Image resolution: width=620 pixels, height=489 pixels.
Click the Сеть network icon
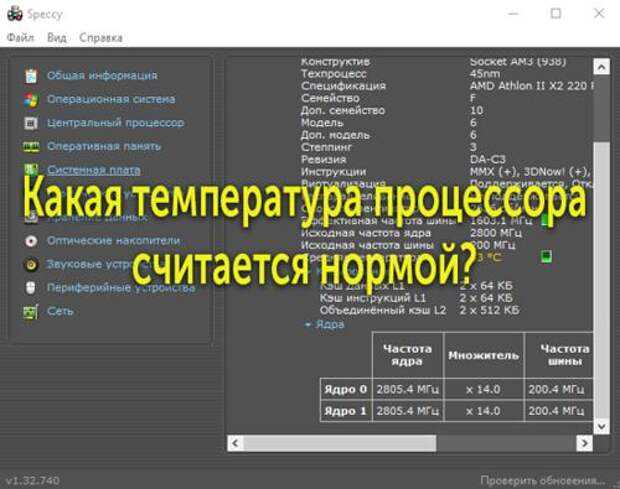(x=31, y=312)
